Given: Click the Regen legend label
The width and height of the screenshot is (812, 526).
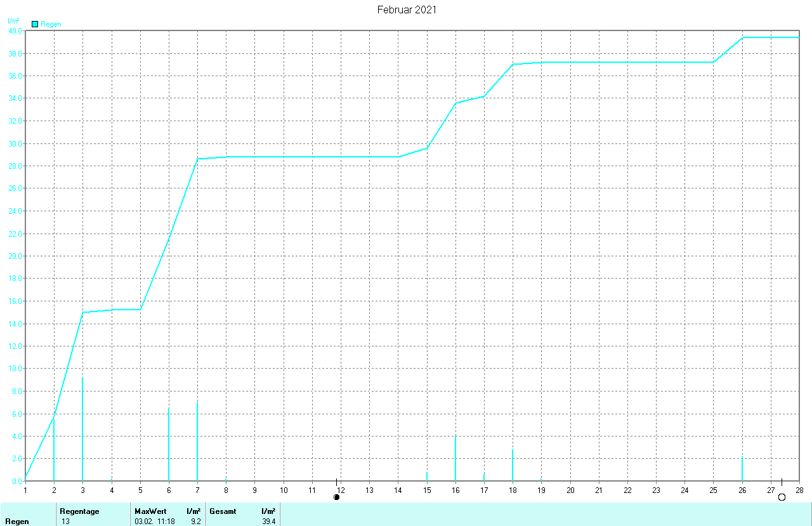Looking at the screenshot, I should coord(51,24).
